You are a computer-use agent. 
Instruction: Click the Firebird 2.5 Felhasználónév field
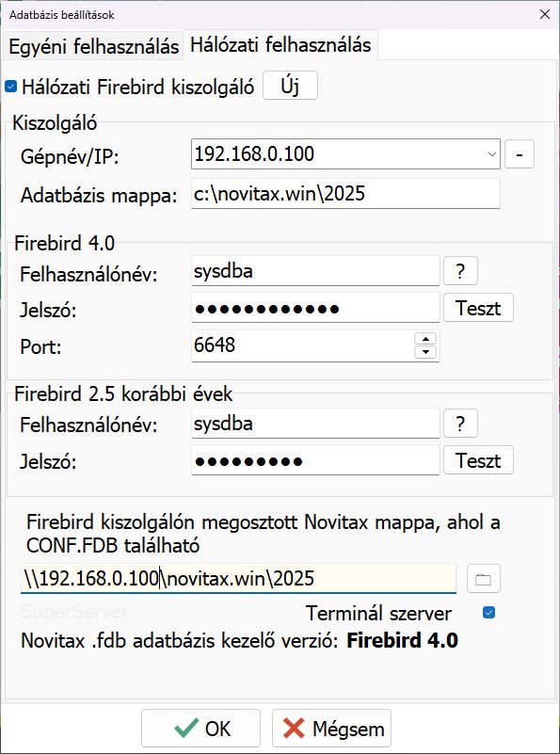315,424
